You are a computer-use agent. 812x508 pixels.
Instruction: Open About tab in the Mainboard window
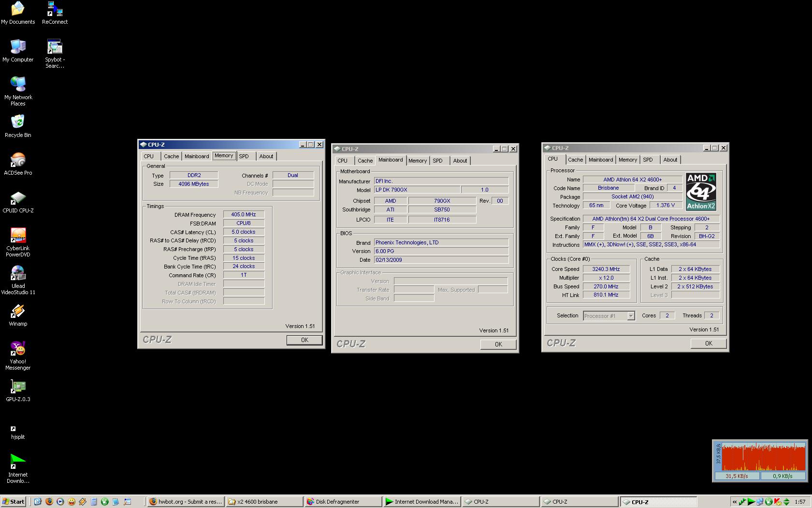(x=460, y=161)
